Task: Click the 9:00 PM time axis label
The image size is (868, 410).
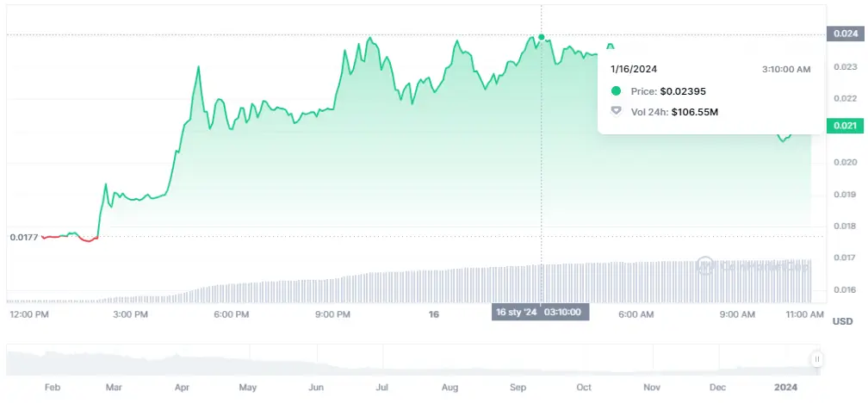Action: point(332,314)
